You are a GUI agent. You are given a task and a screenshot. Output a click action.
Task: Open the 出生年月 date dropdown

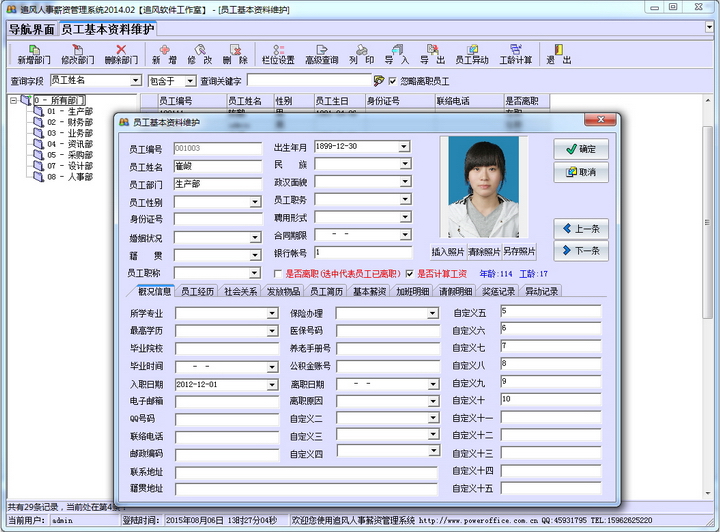pos(404,147)
